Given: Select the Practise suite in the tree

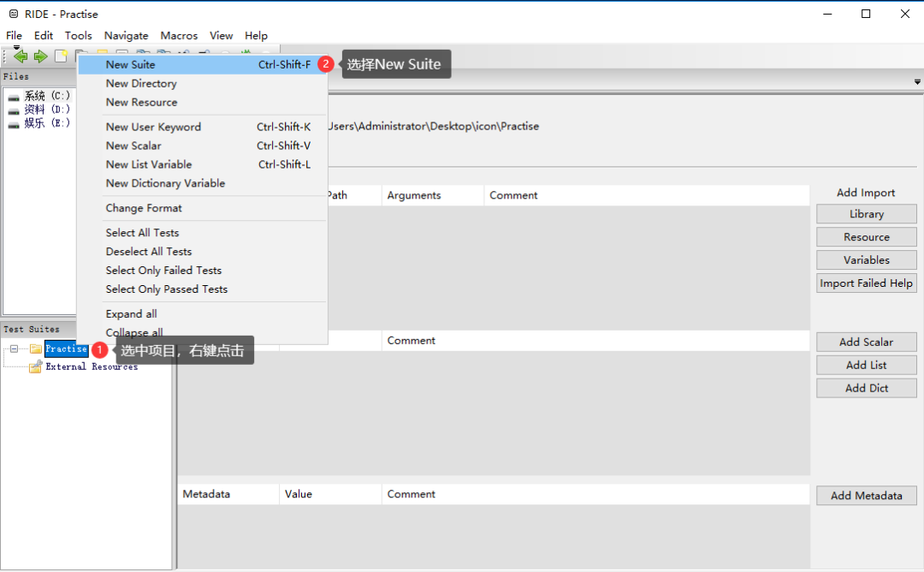Looking at the screenshot, I should [x=66, y=349].
